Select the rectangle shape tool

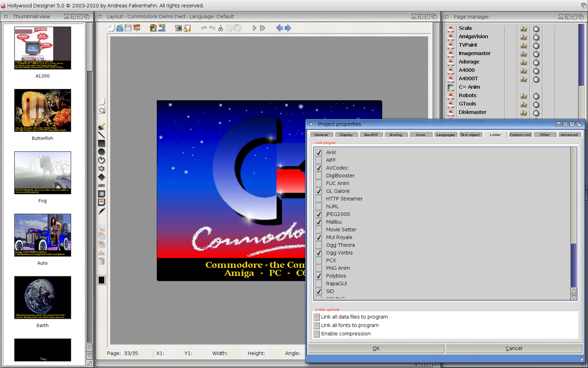pyautogui.click(x=102, y=143)
